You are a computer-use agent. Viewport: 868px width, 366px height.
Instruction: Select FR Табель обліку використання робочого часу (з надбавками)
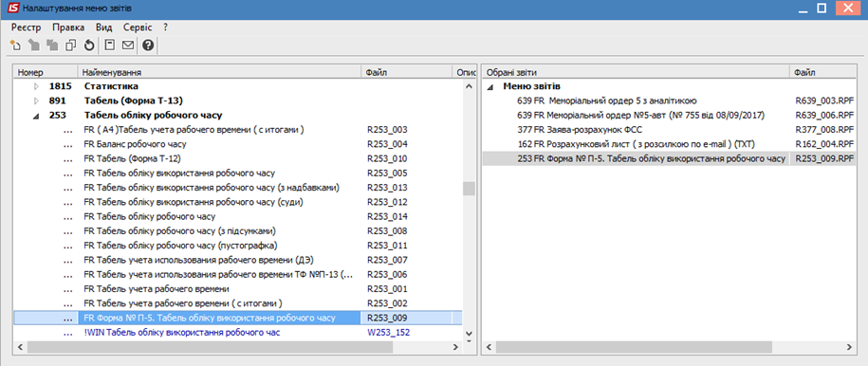coord(238,188)
